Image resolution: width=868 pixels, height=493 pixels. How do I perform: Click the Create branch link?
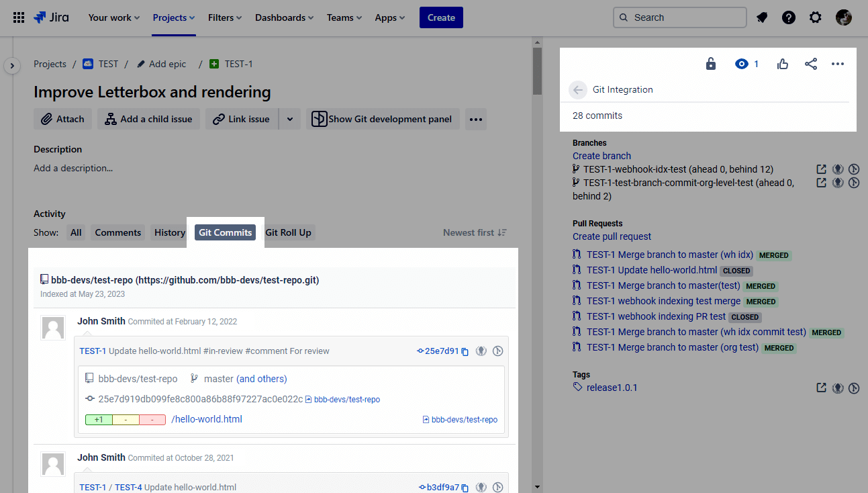[601, 156]
